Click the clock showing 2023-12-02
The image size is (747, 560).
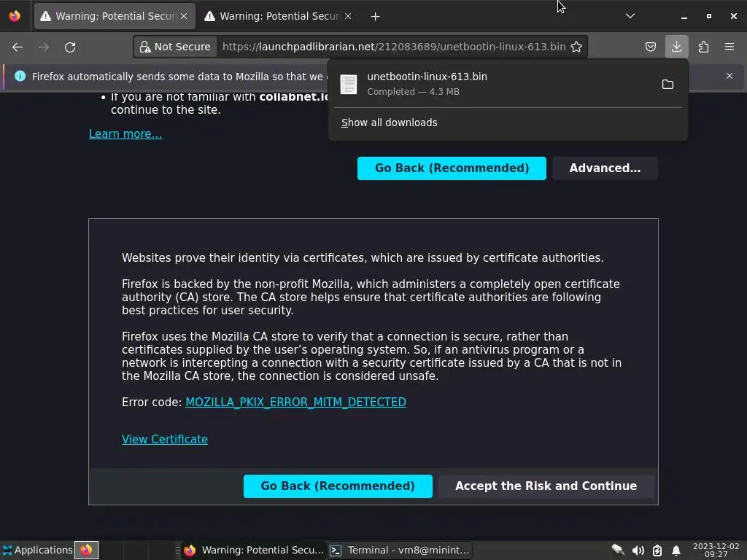716,550
